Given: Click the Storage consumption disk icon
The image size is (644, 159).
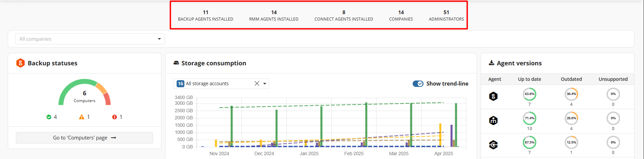Looking at the screenshot, I should point(176,63).
